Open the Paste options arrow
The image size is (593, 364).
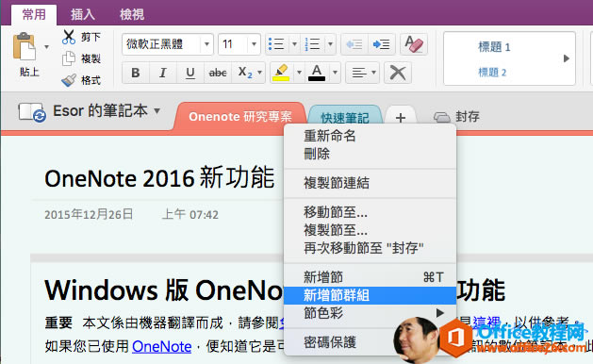click(46, 47)
